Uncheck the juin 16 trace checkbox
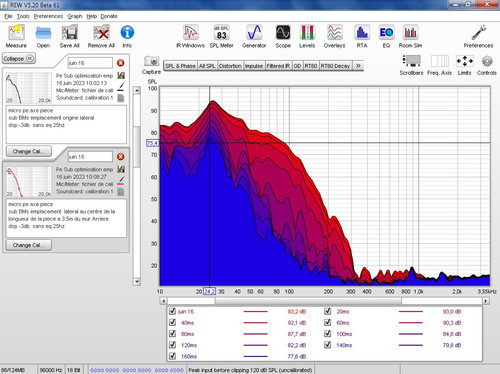This screenshot has width=500, height=374. point(172,311)
